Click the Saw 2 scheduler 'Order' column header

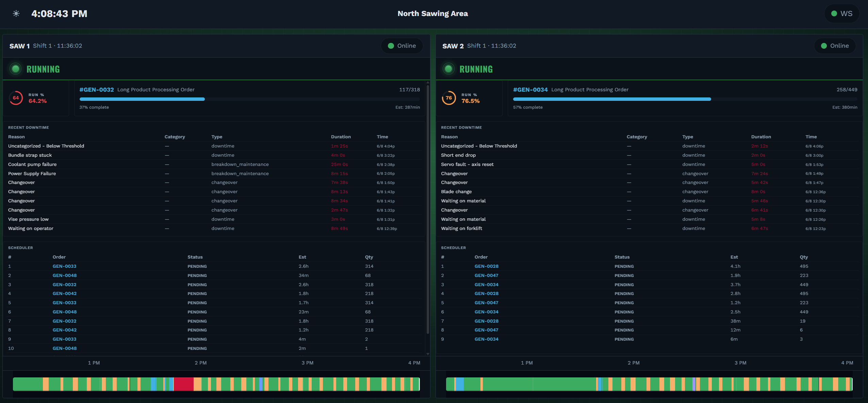click(x=481, y=257)
